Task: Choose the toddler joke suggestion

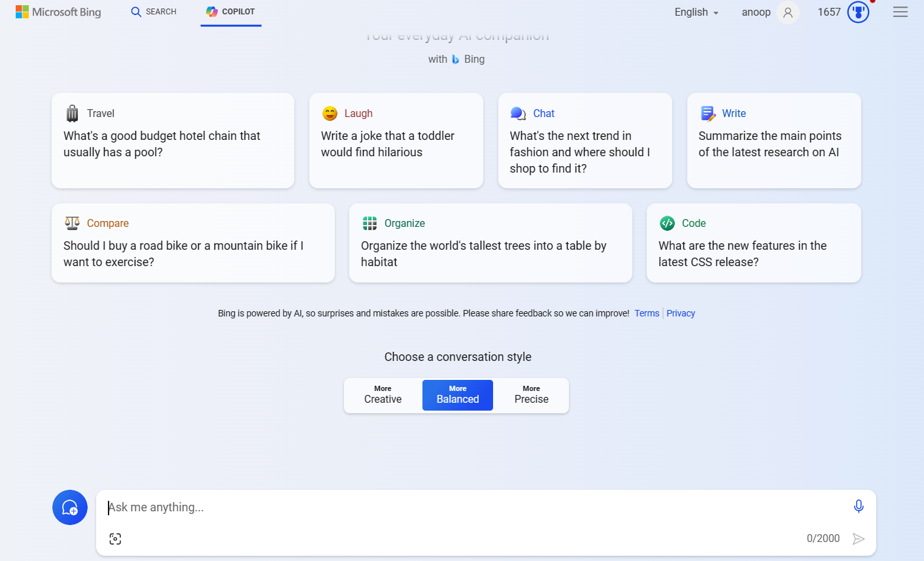Action: [x=396, y=141]
